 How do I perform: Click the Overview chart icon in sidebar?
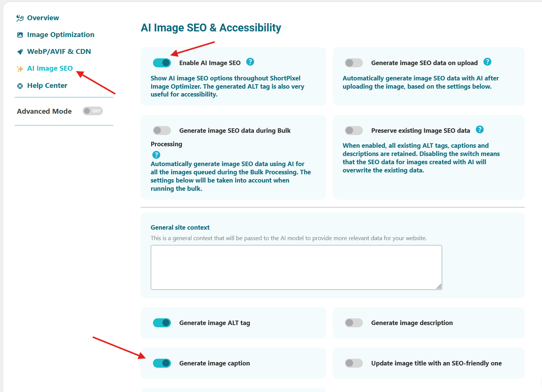20,18
